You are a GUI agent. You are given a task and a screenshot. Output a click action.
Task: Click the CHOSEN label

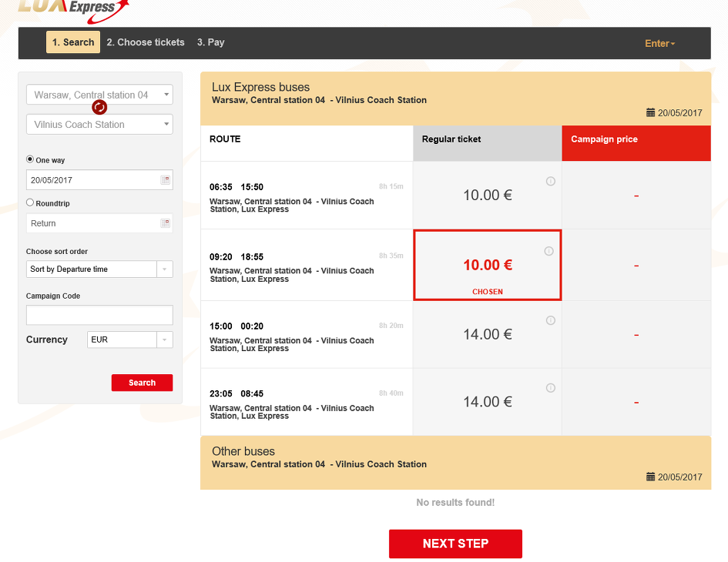click(x=488, y=292)
